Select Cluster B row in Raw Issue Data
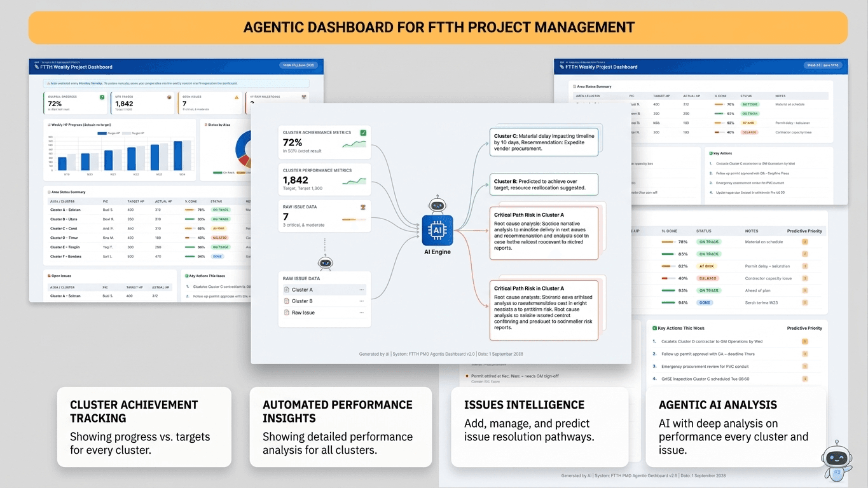The width and height of the screenshot is (868, 488). pyautogui.click(x=324, y=301)
